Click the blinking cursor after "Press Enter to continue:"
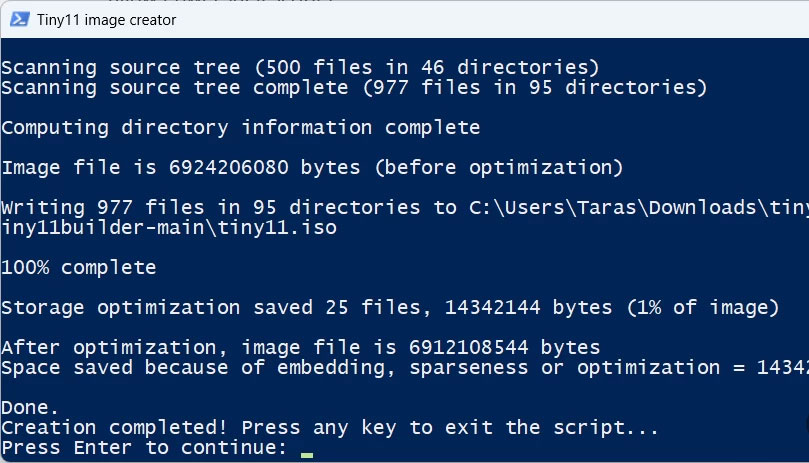 tap(306, 449)
